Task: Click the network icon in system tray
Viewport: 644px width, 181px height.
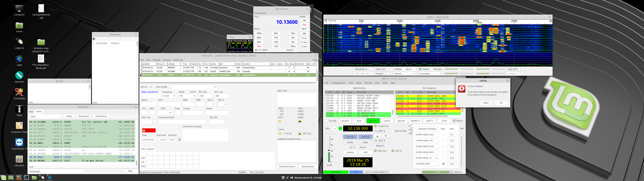Action: coord(287,178)
